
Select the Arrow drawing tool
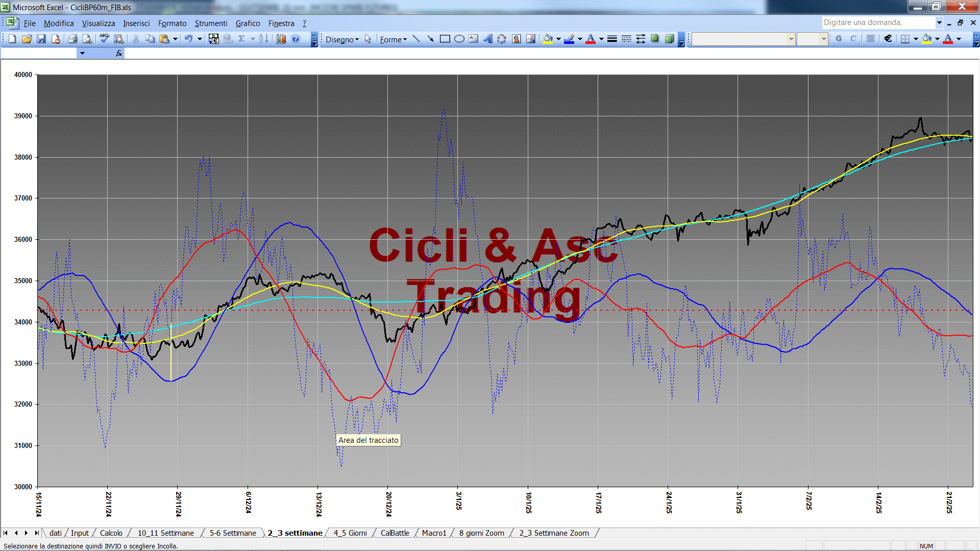point(431,39)
